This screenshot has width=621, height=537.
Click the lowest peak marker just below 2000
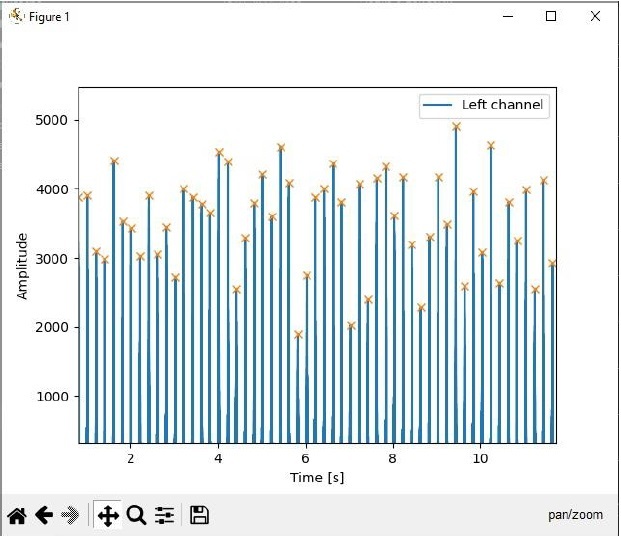(x=298, y=335)
